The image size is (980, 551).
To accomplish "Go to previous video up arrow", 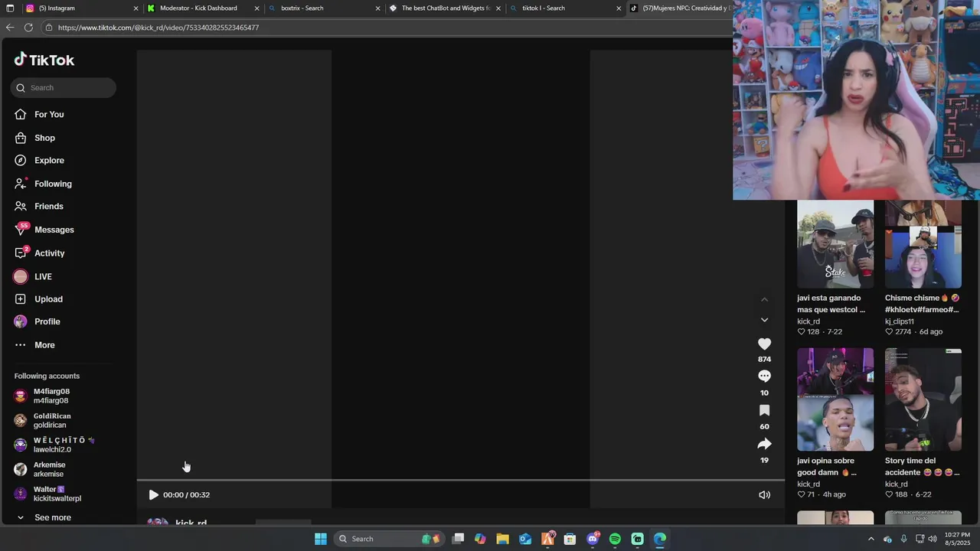I will pos(764,299).
